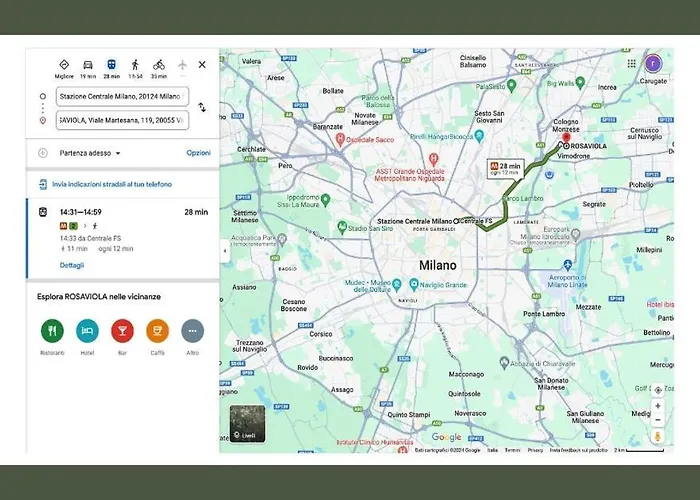700x500 pixels.
Task: Click the Google logo on the map
Action: (446, 437)
